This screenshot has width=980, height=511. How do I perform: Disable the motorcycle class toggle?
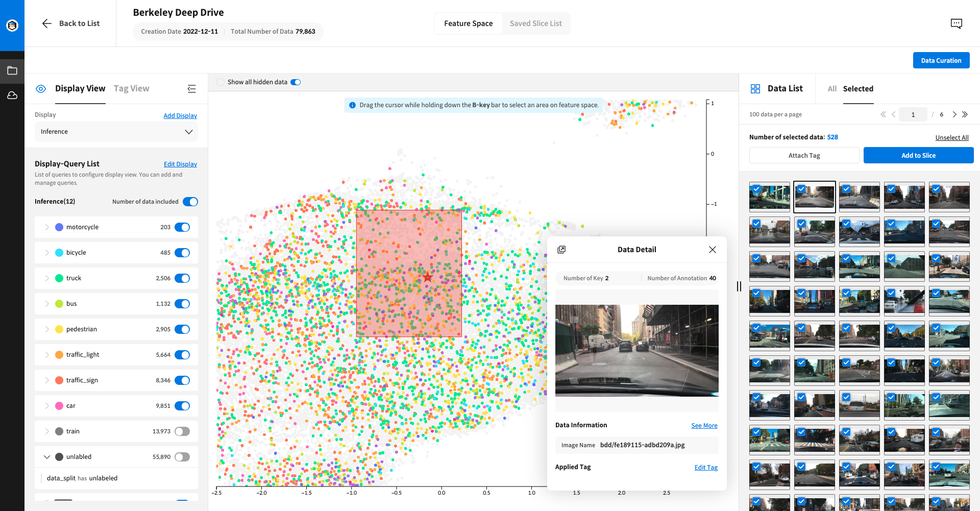[x=182, y=227]
